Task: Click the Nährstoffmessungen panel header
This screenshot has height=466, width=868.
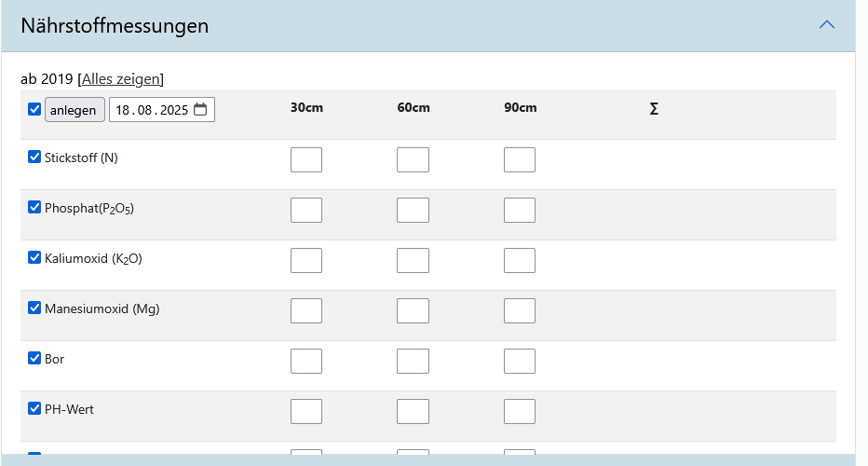Action: 373,26
